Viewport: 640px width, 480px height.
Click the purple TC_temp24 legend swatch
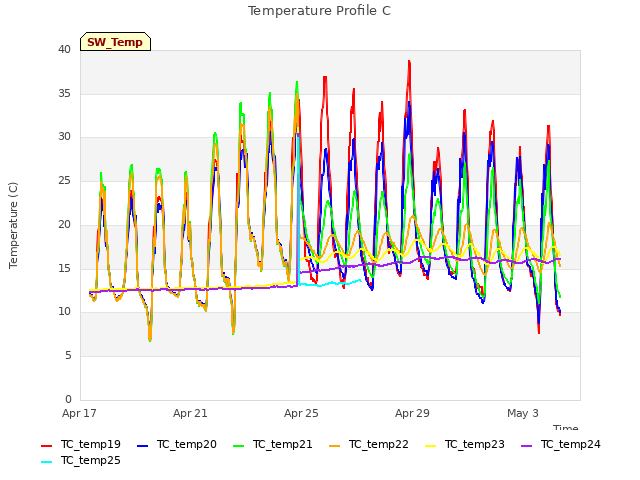point(527,446)
